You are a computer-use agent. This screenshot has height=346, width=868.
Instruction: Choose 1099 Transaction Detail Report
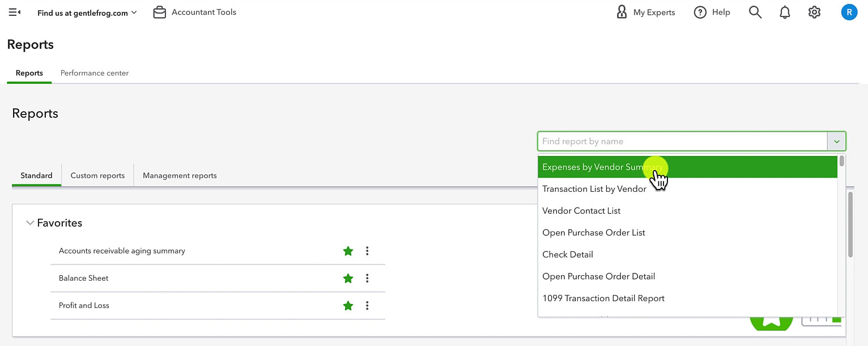click(687, 298)
